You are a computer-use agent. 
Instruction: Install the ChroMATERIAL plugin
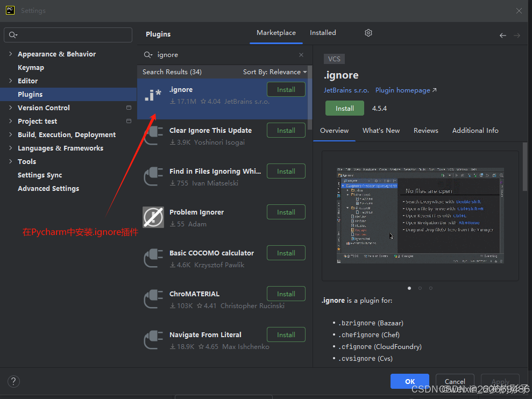[x=286, y=294]
